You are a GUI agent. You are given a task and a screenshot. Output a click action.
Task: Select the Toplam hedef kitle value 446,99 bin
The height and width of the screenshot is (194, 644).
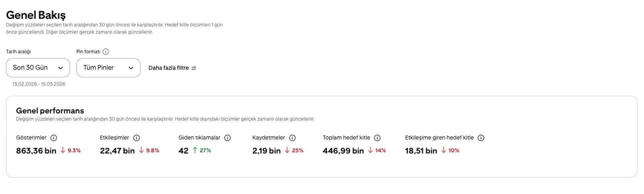click(343, 151)
